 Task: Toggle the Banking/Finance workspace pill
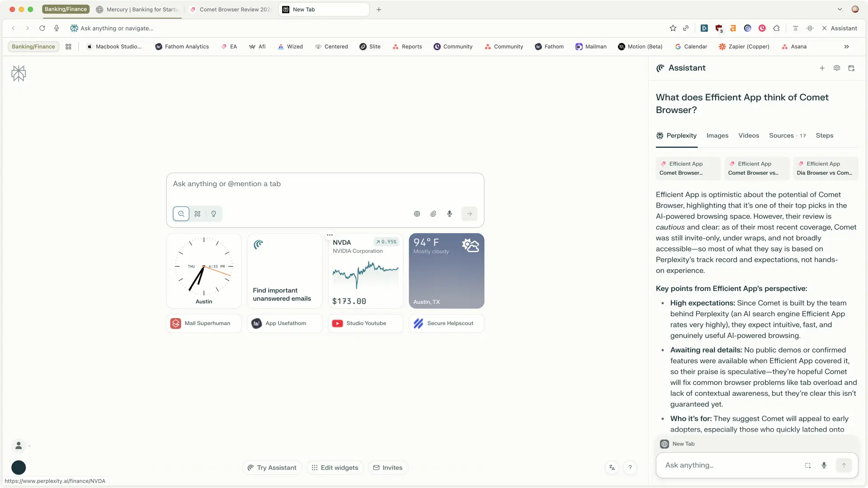pos(33,46)
